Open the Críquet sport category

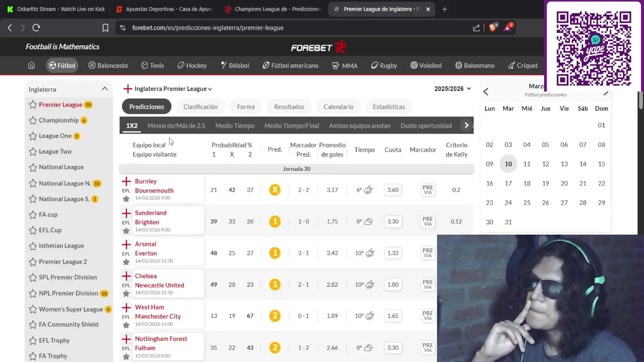523,65
